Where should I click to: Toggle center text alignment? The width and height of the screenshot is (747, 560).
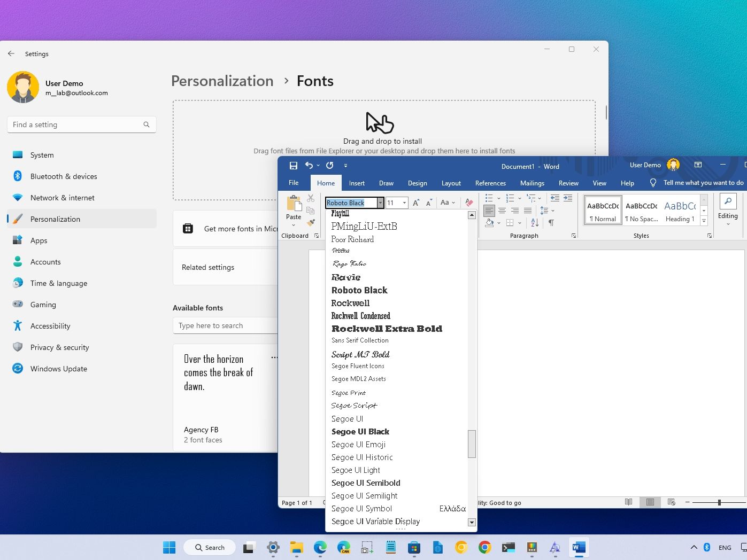tap(502, 211)
